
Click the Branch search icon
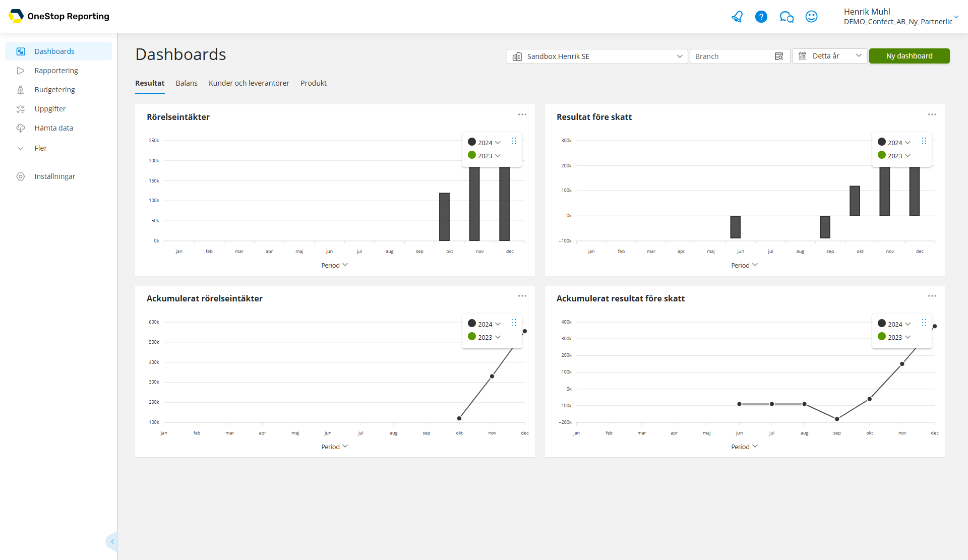pos(779,56)
